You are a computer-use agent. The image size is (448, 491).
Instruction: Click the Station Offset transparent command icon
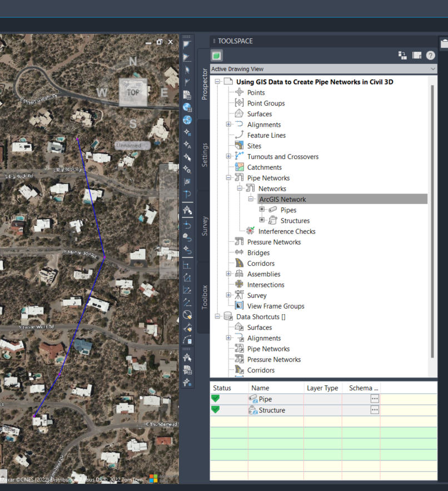pos(187,195)
